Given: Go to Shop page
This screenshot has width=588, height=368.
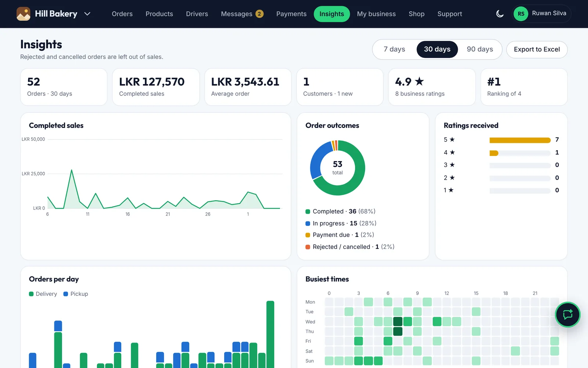Looking at the screenshot, I should click(417, 14).
